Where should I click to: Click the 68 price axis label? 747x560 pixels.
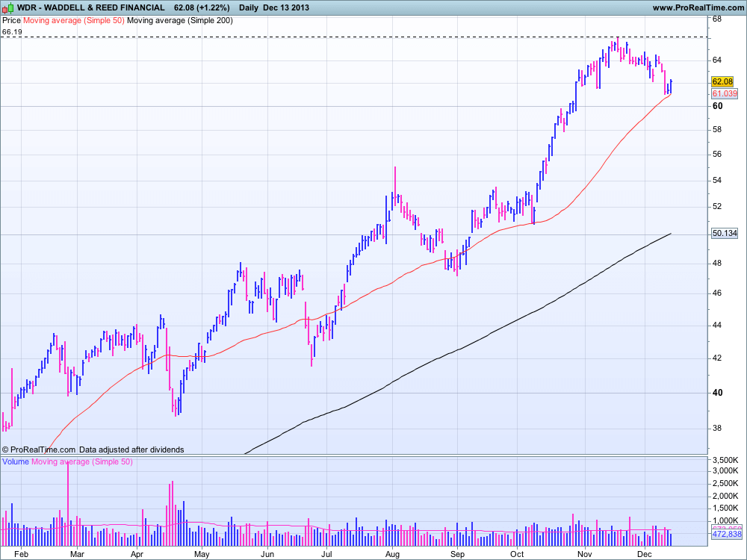point(717,19)
